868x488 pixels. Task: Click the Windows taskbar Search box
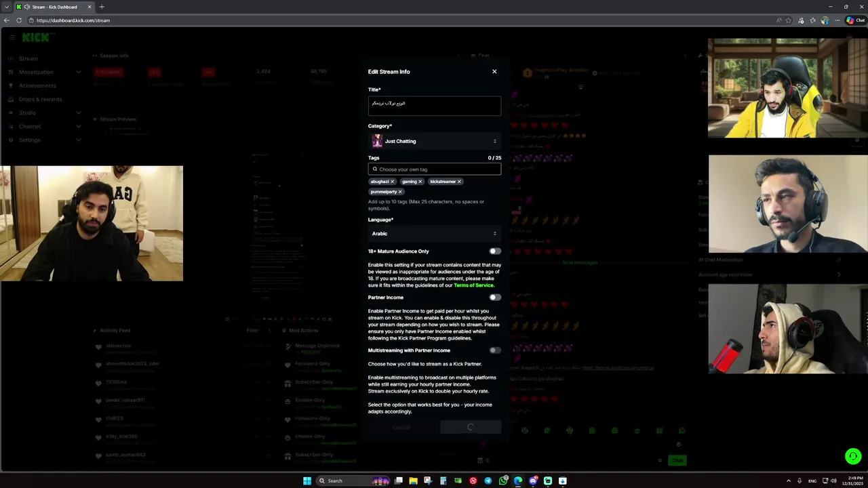(x=353, y=481)
